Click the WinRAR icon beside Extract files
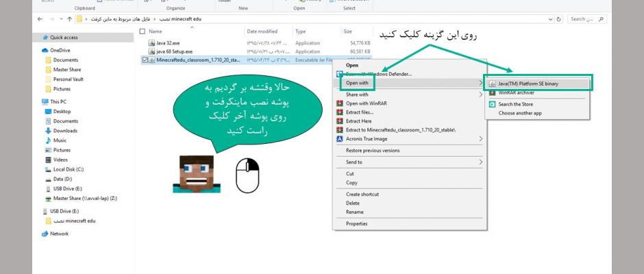 (340, 112)
